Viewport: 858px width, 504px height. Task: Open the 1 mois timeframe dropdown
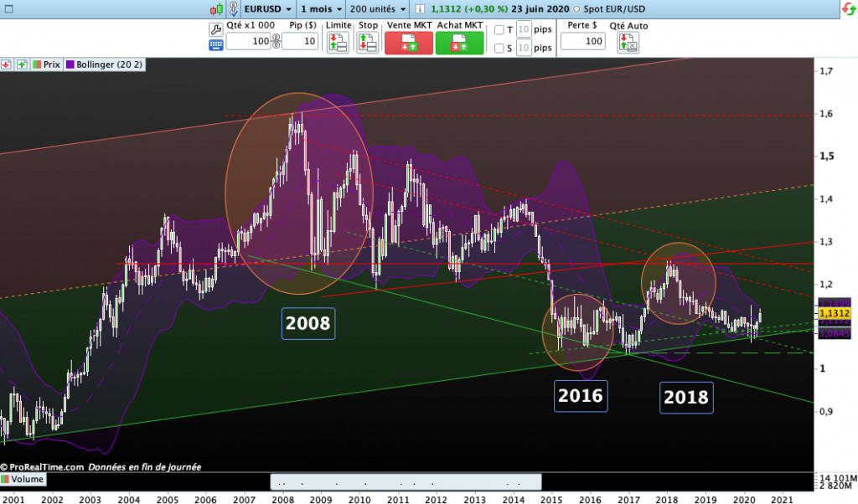pyautogui.click(x=321, y=8)
